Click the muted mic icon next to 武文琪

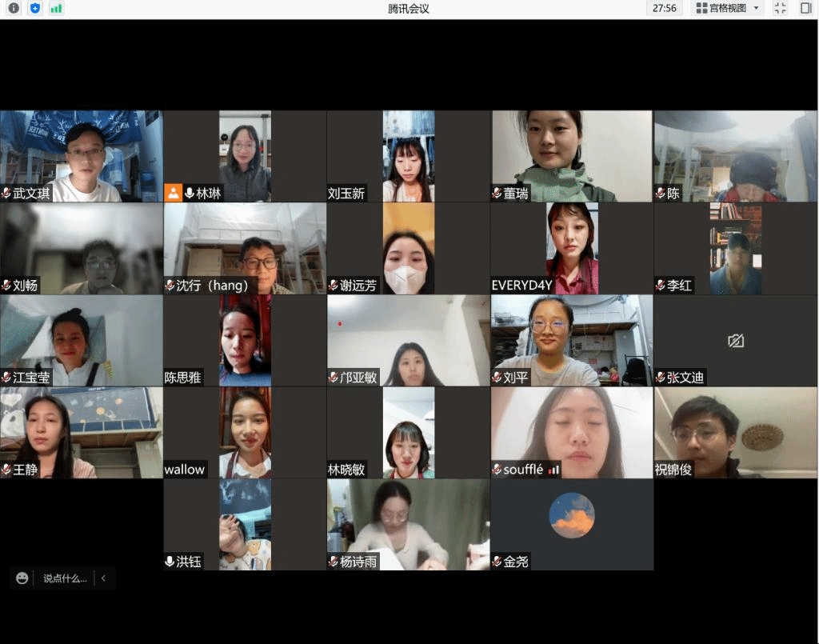click(6, 194)
